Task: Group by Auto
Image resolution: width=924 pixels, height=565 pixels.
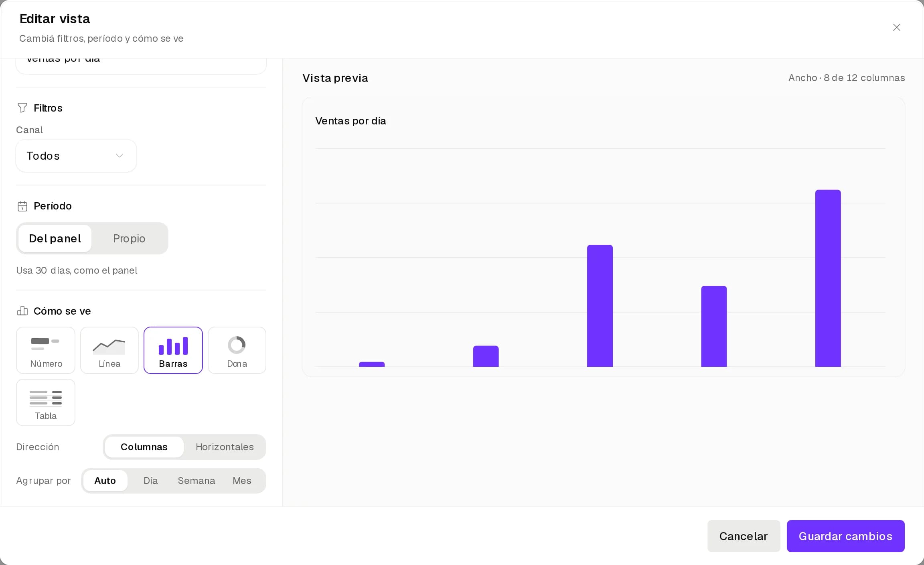Action: point(105,481)
